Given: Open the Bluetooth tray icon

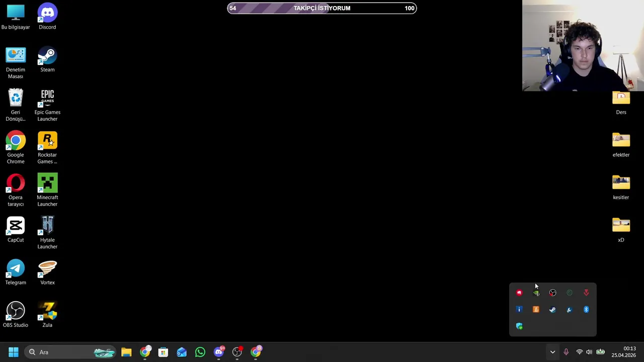Looking at the screenshot, I should 586,310.
